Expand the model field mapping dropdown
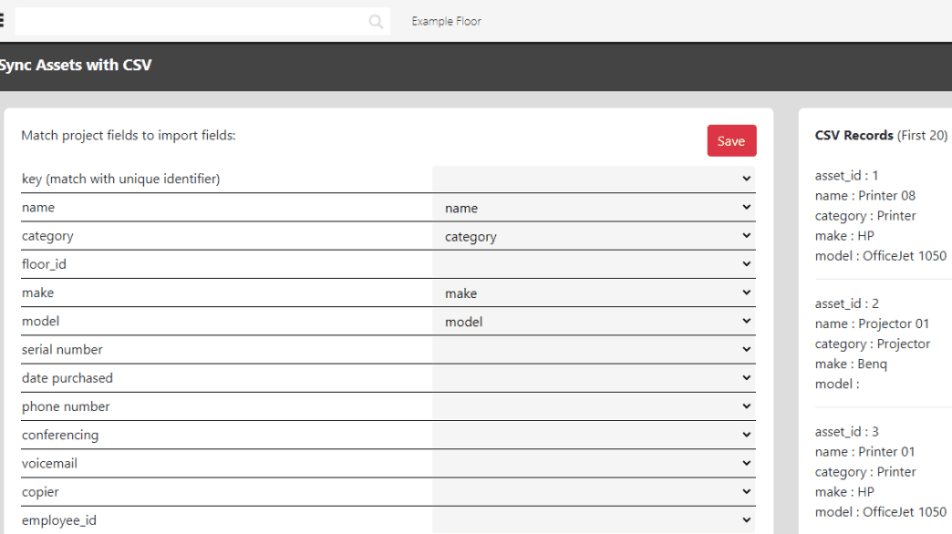This screenshot has height=534, width=952. click(x=594, y=322)
